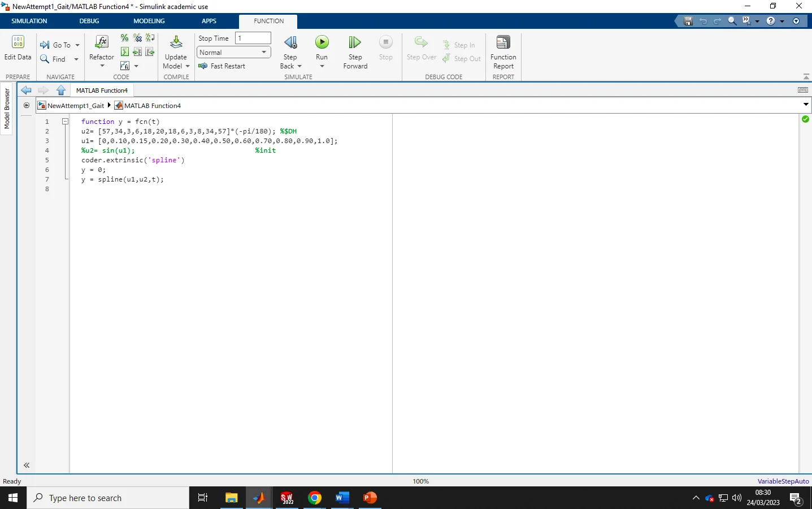Open File Explorer from the taskbar

(232, 498)
